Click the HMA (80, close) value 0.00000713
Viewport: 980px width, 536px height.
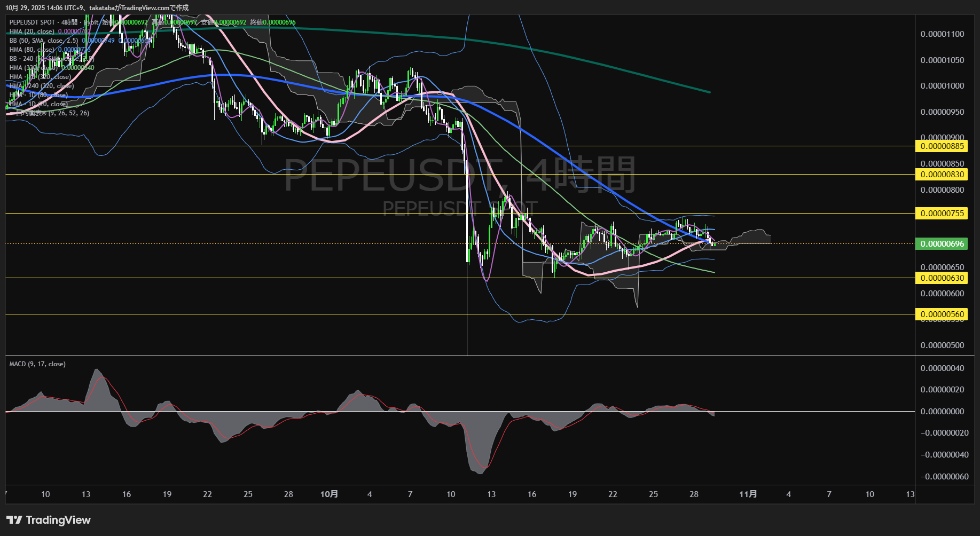pyautogui.click(x=74, y=49)
